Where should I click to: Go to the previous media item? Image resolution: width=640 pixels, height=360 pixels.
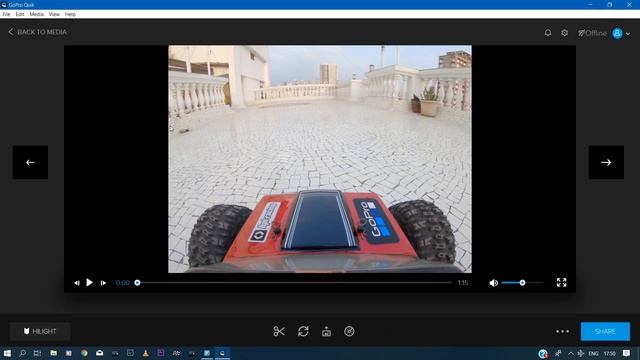tap(30, 162)
